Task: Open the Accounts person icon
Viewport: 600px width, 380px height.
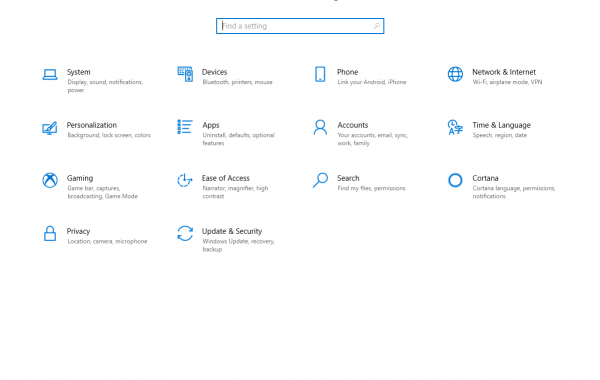Action: [x=320, y=127]
